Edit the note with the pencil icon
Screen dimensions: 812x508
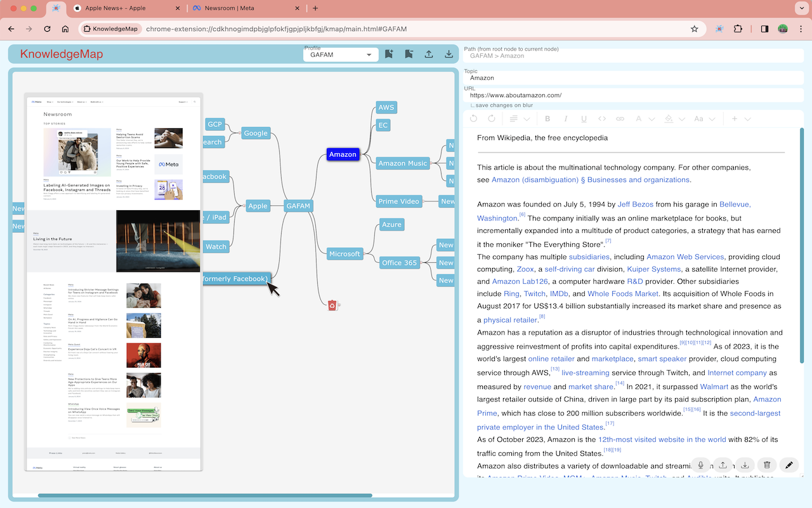tap(789, 465)
